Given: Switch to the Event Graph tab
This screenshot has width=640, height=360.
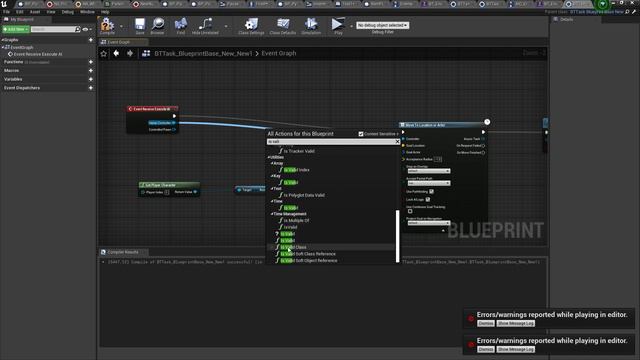Looking at the screenshot, I should (123, 42).
